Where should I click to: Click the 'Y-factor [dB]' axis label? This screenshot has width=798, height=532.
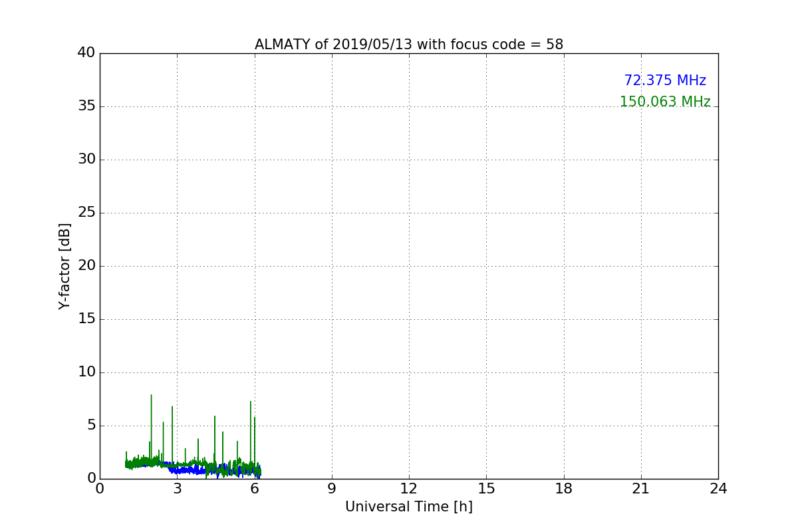(x=65, y=266)
